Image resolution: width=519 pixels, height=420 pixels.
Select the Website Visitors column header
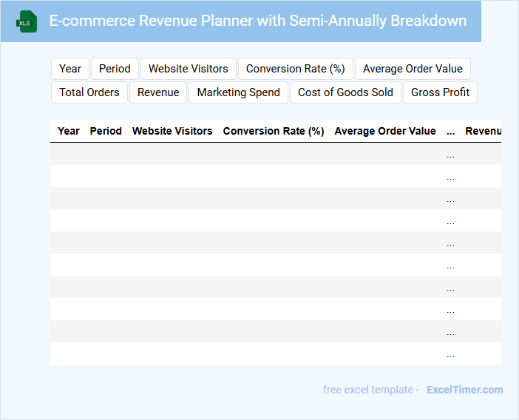tap(172, 131)
